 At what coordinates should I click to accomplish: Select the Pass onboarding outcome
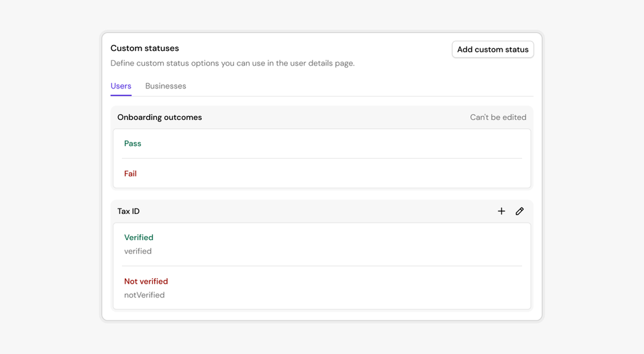(x=133, y=143)
